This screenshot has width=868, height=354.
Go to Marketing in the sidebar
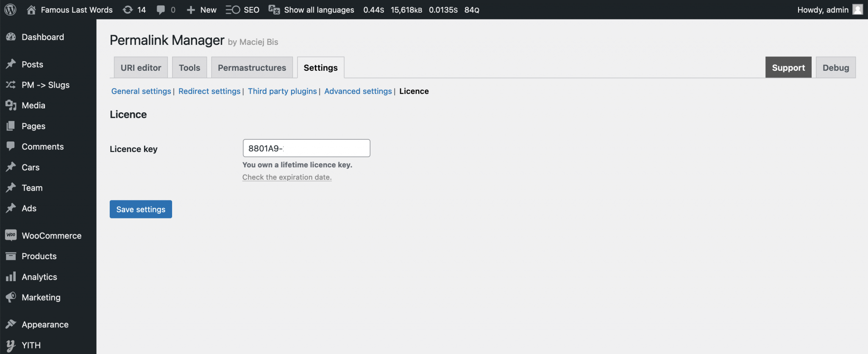tap(41, 298)
